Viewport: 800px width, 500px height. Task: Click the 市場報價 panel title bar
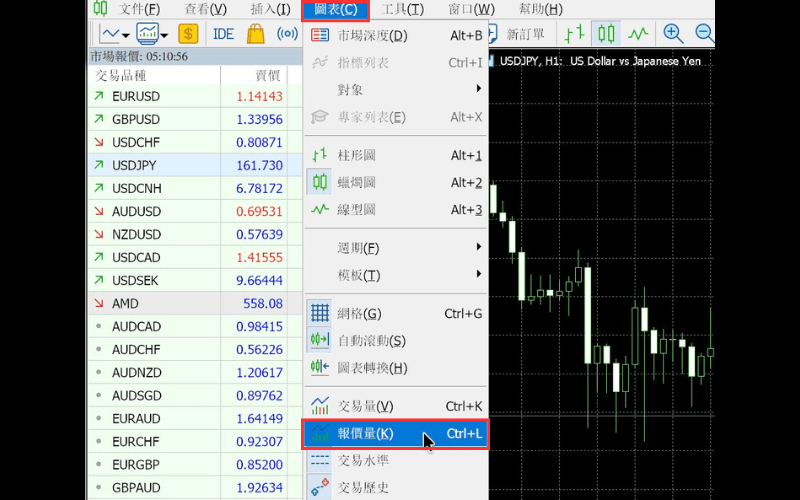(195, 56)
